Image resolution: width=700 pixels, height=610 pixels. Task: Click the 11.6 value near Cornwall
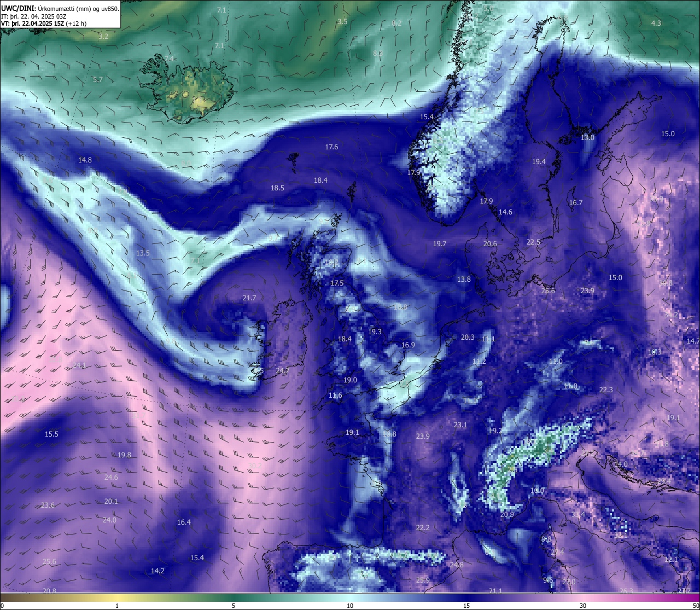pyautogui.click(x=335, y=395)
